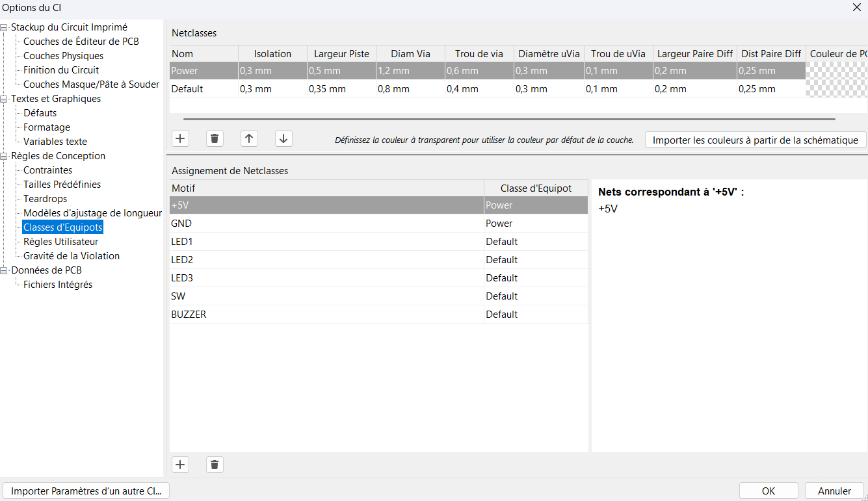Click Power Diam Via value 1,2 mm

(410, 71)
